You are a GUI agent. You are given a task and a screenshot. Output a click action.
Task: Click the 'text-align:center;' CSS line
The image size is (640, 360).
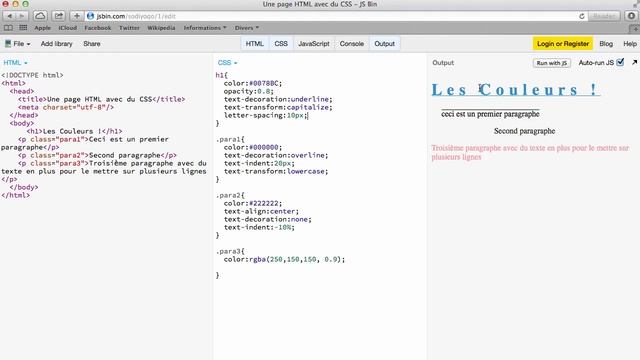point(261,211)
